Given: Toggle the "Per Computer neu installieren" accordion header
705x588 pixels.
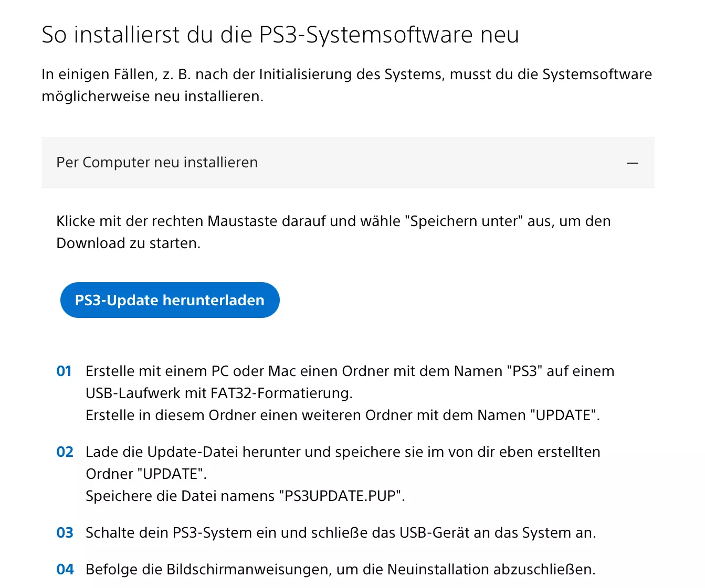Looking at the screenshot, I should [x=348, y=163].
